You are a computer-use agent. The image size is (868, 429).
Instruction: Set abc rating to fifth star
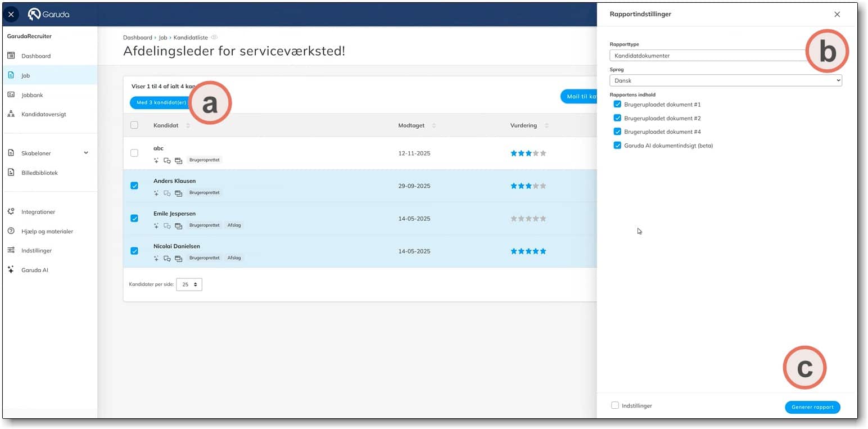click(x=543, y=153)
